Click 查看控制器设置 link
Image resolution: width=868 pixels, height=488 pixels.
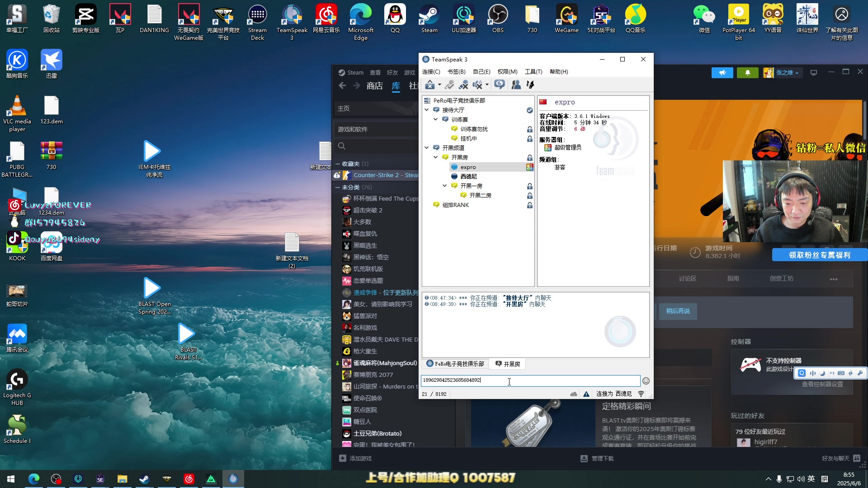(x=822, y=385)
